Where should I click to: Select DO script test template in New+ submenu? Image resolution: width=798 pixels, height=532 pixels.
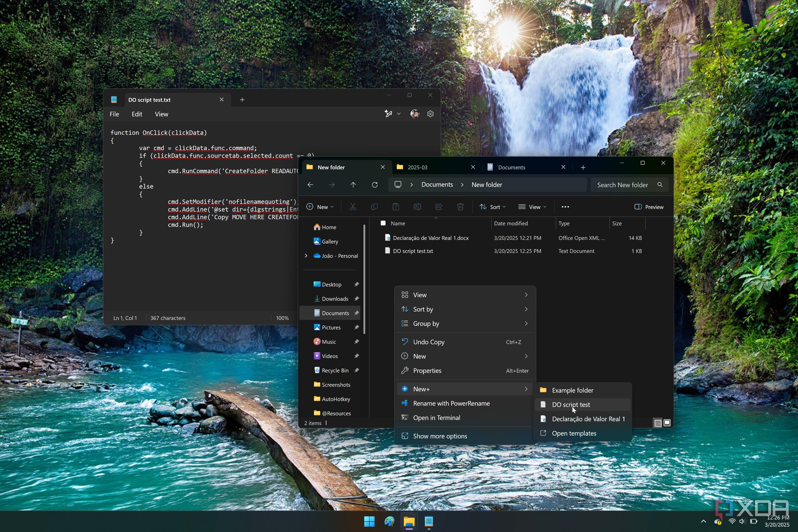click(583, 404)
